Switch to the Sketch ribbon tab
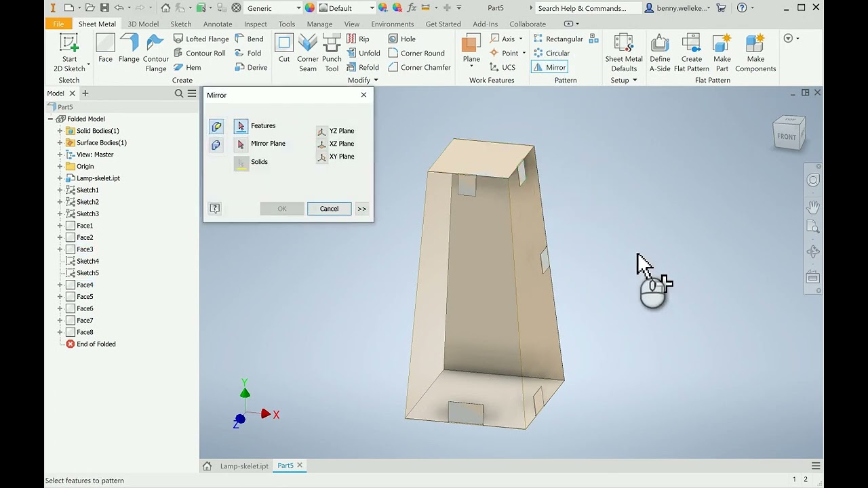The height and width of the screenshot is (488, 868). pos(180,24)
